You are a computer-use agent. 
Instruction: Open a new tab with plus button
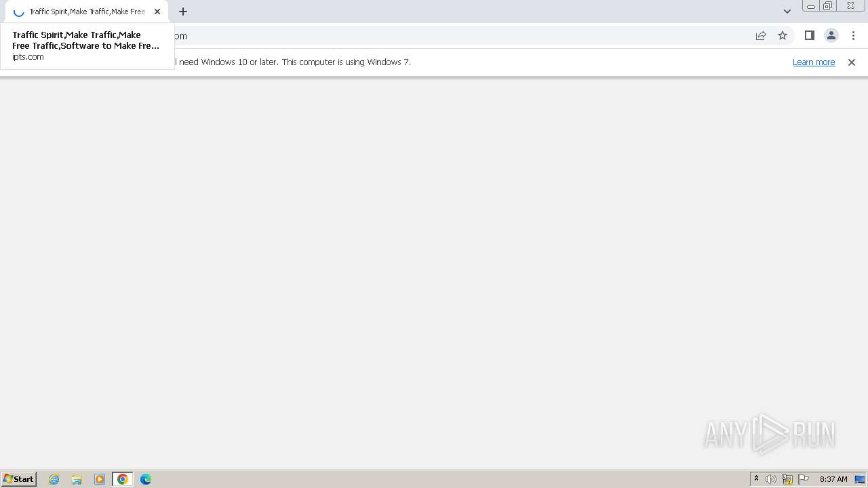point(183,12)
